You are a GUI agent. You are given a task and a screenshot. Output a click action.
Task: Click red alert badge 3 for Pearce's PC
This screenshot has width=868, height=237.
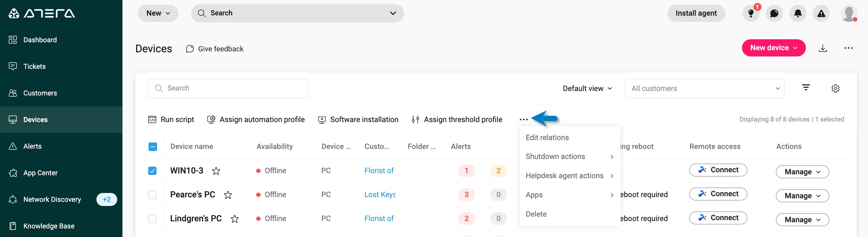(x=466, y=194)
